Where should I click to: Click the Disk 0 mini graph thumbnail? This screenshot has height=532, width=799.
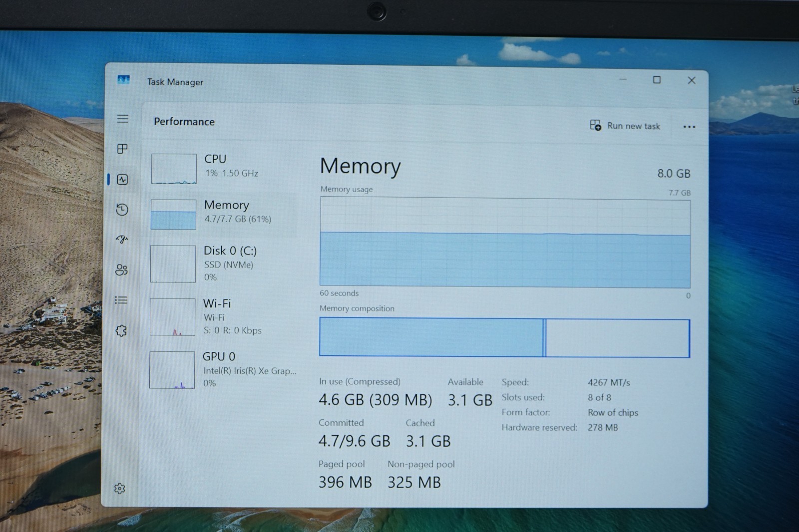tap(173, 264)
